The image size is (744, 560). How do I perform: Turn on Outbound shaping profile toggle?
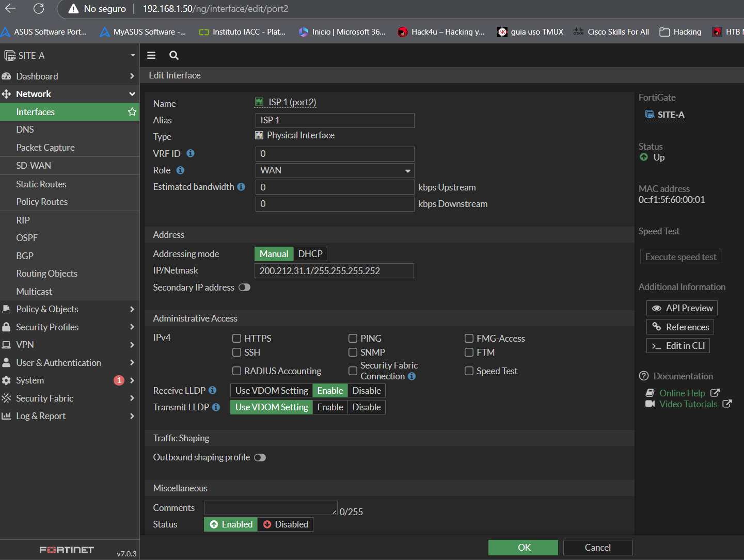tap(260, 458)
